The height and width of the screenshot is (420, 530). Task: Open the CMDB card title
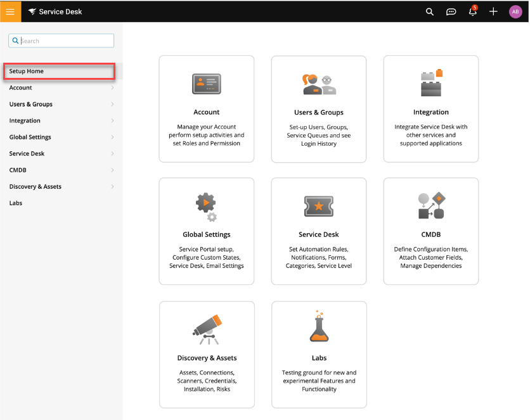[431, 234]
